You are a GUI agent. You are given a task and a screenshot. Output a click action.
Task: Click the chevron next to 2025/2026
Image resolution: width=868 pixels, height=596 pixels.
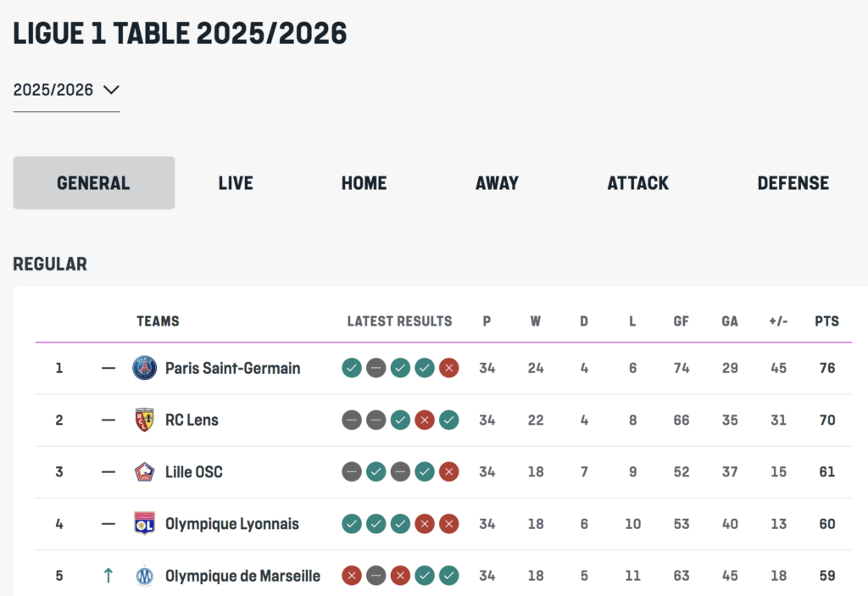(111, 90)
